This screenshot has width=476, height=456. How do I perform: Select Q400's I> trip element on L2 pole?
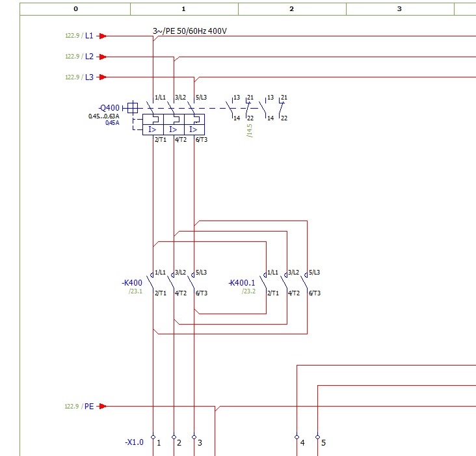click(x=174, y=129)
